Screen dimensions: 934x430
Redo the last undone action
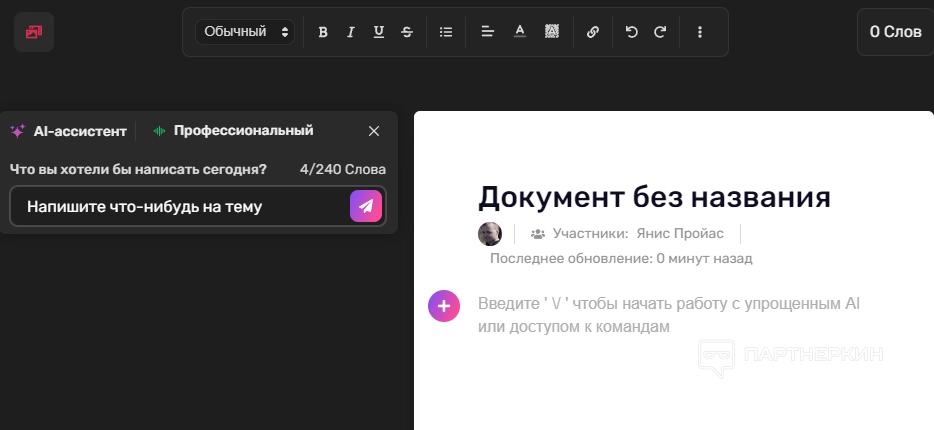coord(660,32)
